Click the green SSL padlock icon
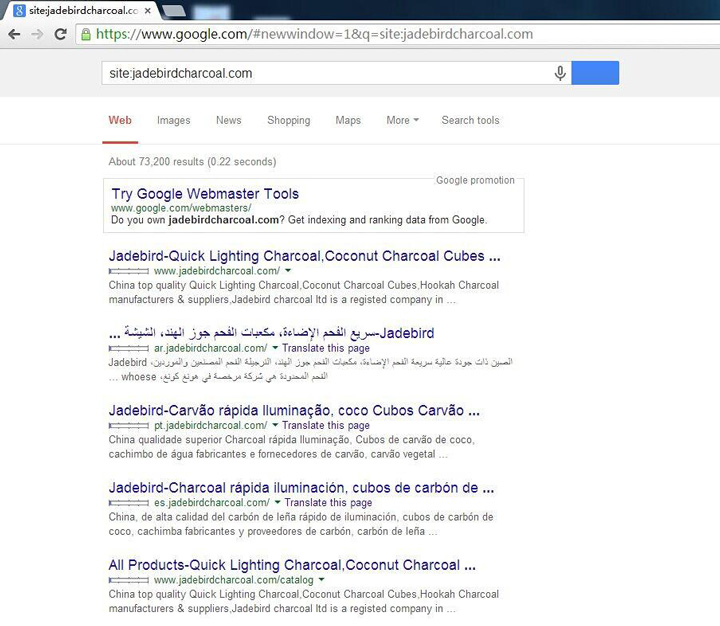 (87, 34)
